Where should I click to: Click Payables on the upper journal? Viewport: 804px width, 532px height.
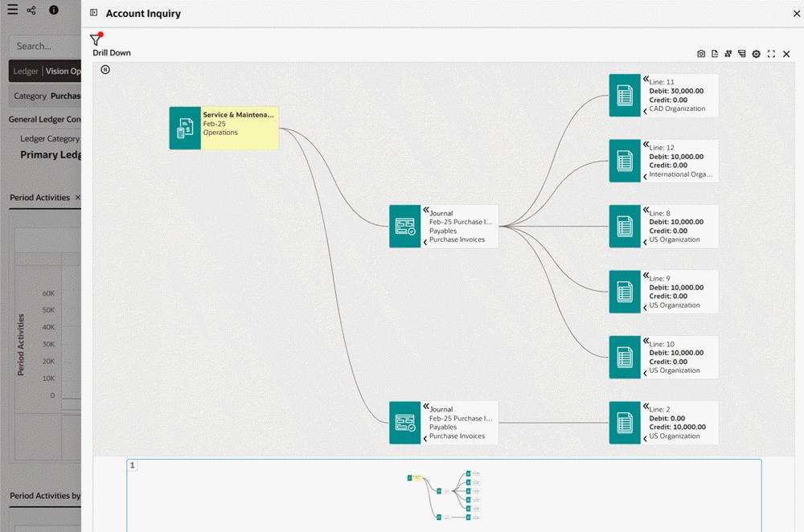pyautogui.click(x=443, y=231)
